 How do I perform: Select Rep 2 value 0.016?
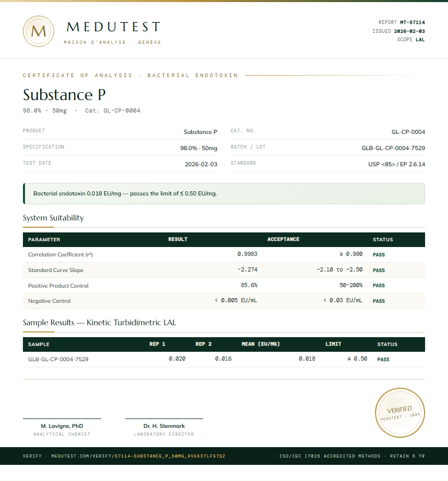coord(223,359)
